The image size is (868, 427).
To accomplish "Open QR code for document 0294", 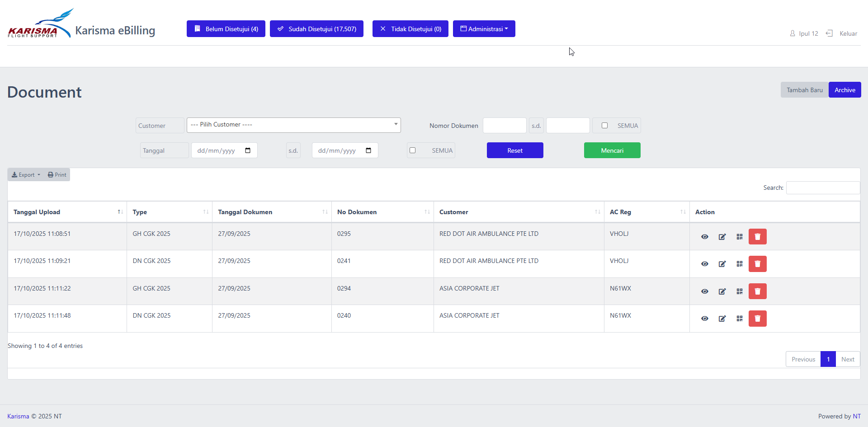I will [739, 291].
